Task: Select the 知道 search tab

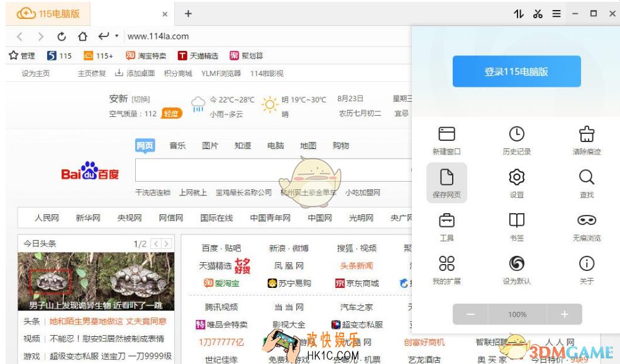Action: (243, 145)
